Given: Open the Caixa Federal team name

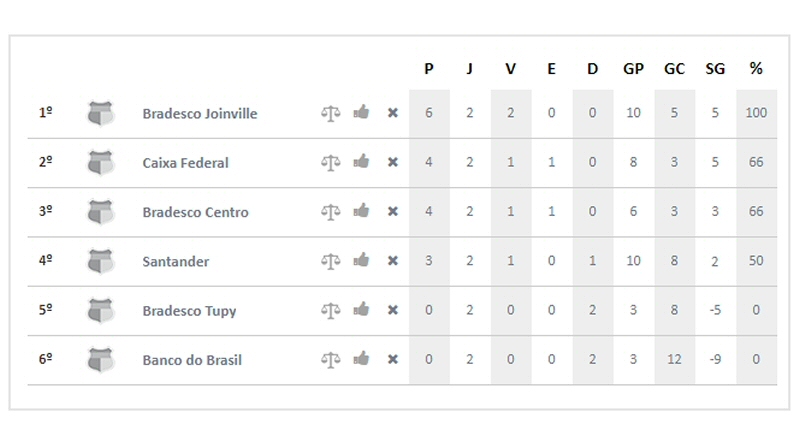Looking at the screenshot, I should point(185,163).
